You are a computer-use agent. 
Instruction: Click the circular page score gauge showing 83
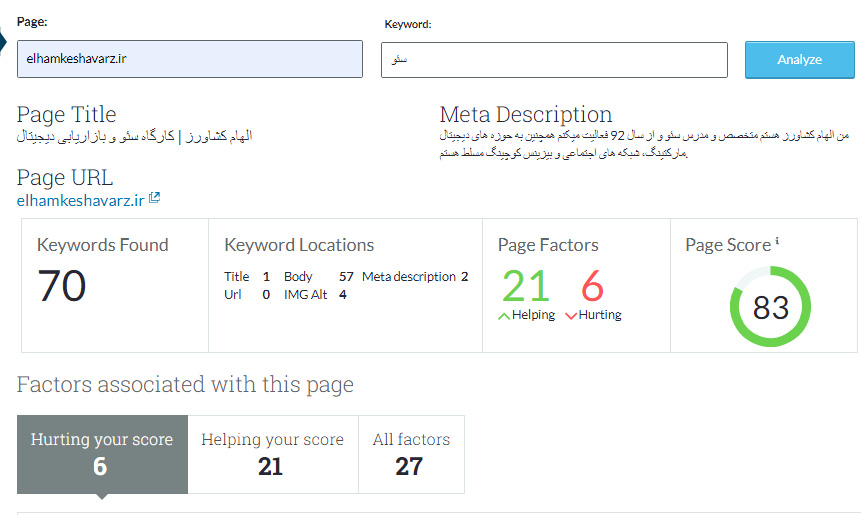coord(770,307)
